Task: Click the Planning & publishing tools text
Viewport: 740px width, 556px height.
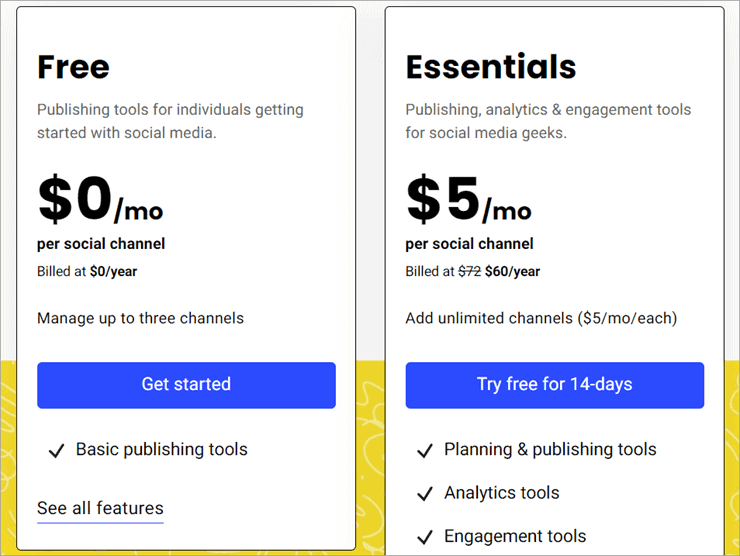Action: (x=550, y=450)
